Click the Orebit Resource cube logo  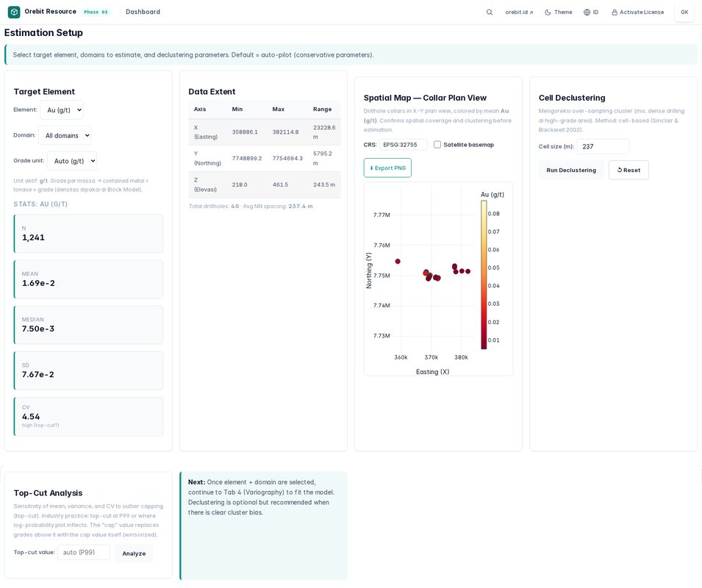14,12
